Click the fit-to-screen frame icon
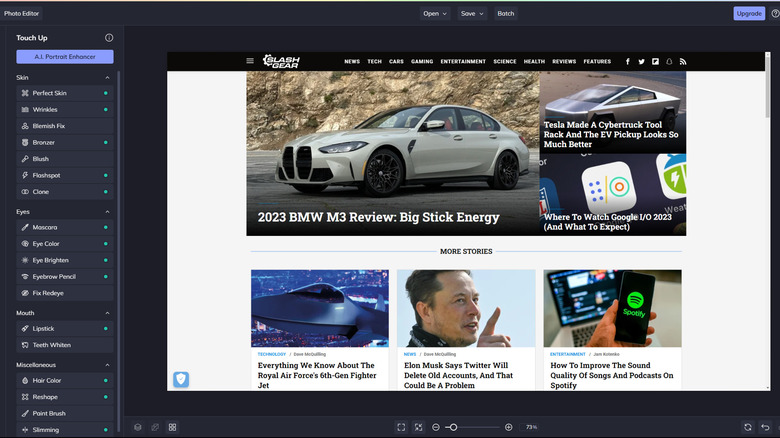Image resolution: width=780 pixels, height=438 pixels. pos(401,427)
